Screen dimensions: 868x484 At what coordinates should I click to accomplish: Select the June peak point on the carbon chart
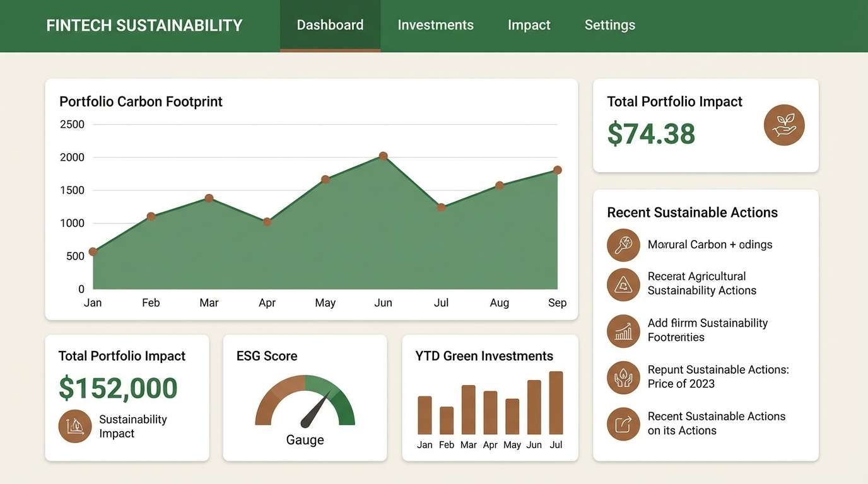click(384, 156)
